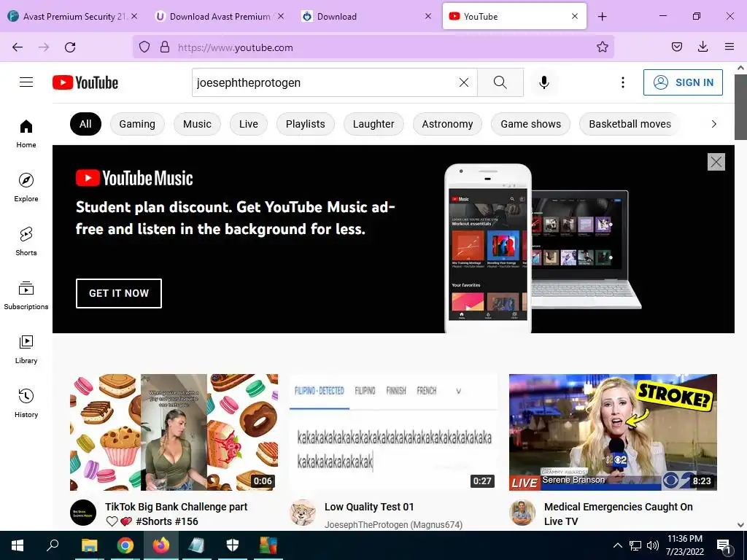Open Windows taskbar search
Screen dimensions: 747x560
click(53, 545)
